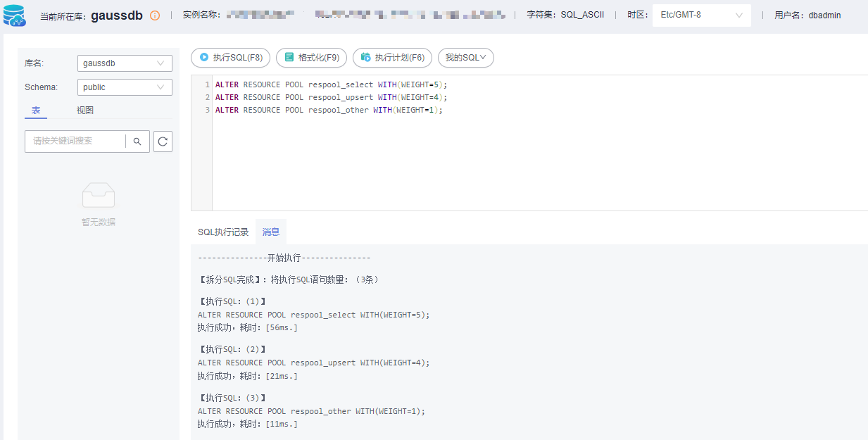Screen dimensions: 868x440
Task: Click the 拆分SQL完成 message line
Action: tap(289, 279)
